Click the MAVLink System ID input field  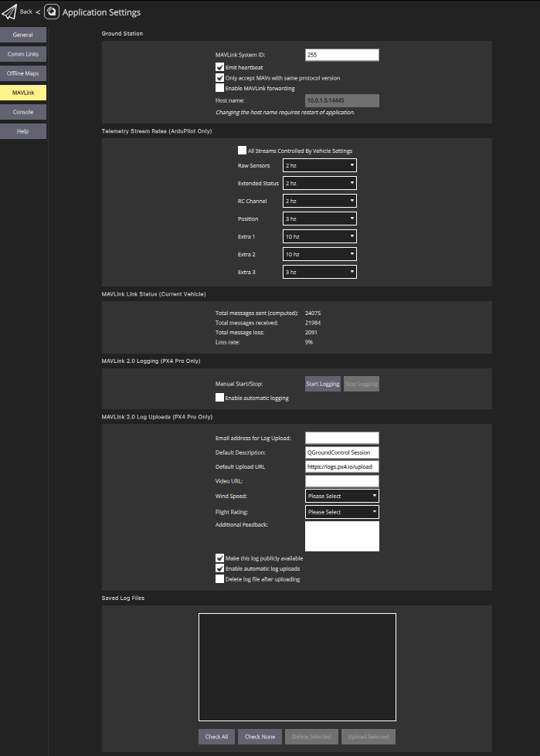[x=341, y=55]
